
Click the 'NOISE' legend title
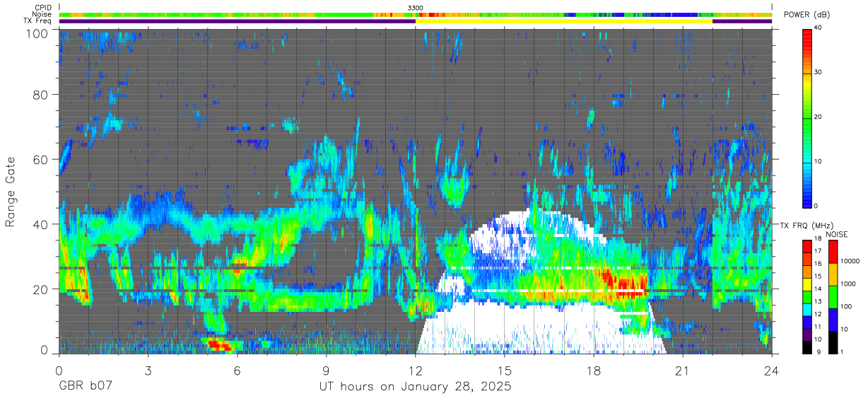pos(838,234)
